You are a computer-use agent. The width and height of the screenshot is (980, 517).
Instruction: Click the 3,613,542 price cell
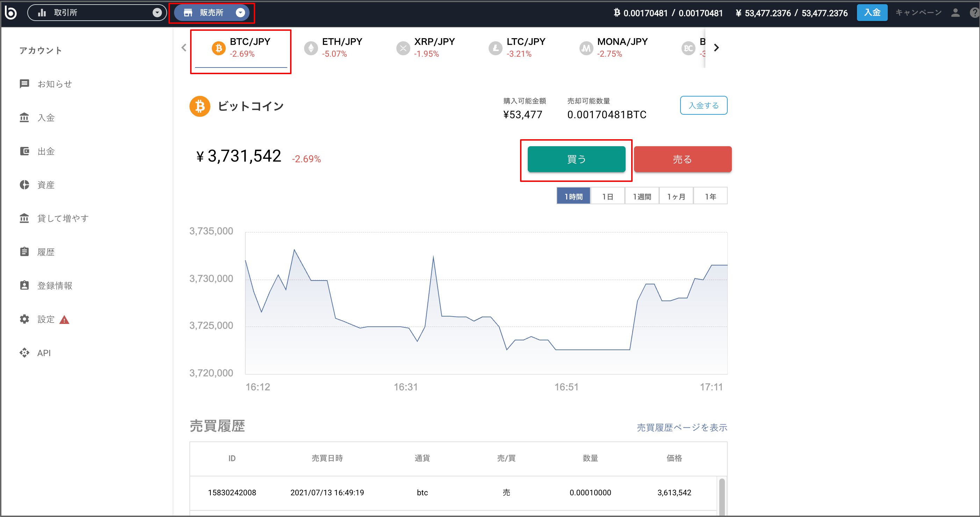pos(674,493)
